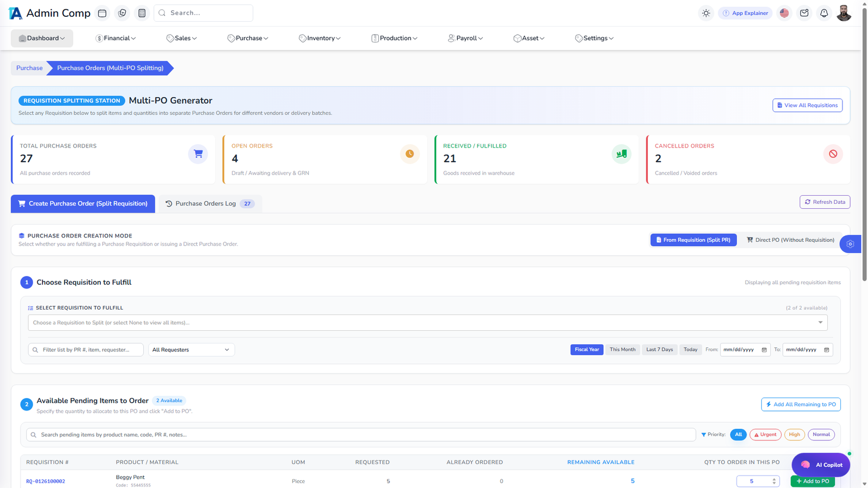Image resolution: width=868 pixels, height=488 pixels.
Task: Toggle light/dark theme sun icon
Action: point(706,13)
